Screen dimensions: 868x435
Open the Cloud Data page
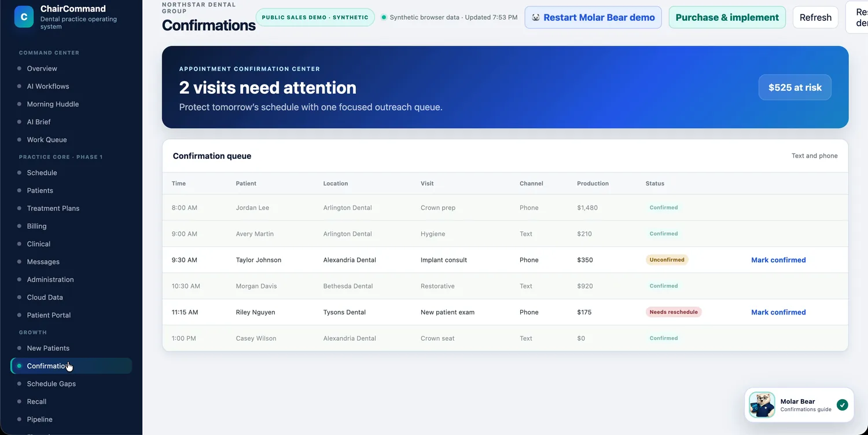click(x=45, y=297)
